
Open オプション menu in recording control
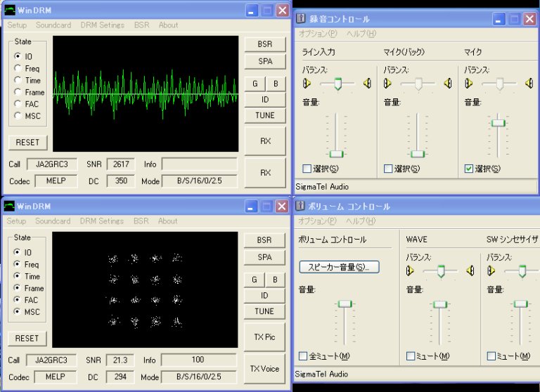(318, 34)
